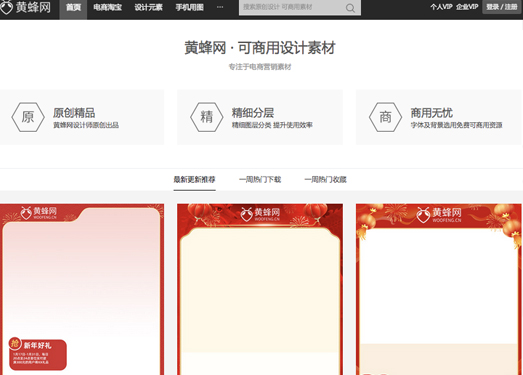
Task: Click the 登录 / 注册 button
Action: [x=502, y=7]
